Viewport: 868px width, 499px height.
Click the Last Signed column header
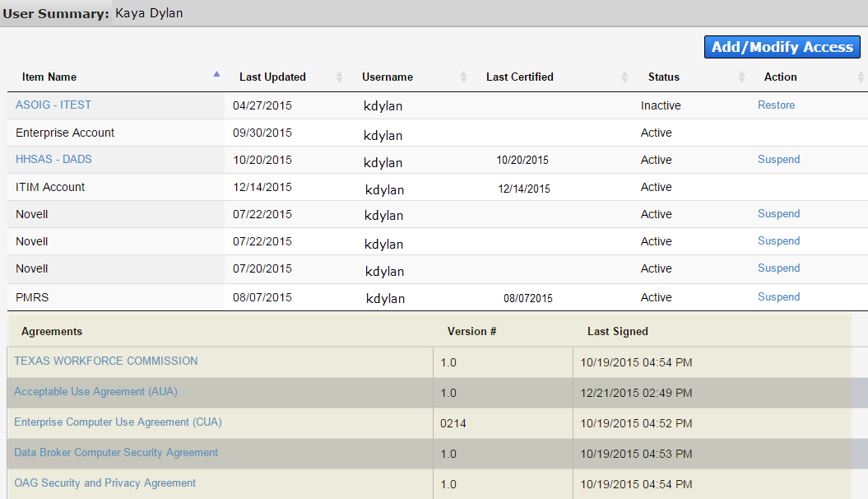(x=618, y=331)
